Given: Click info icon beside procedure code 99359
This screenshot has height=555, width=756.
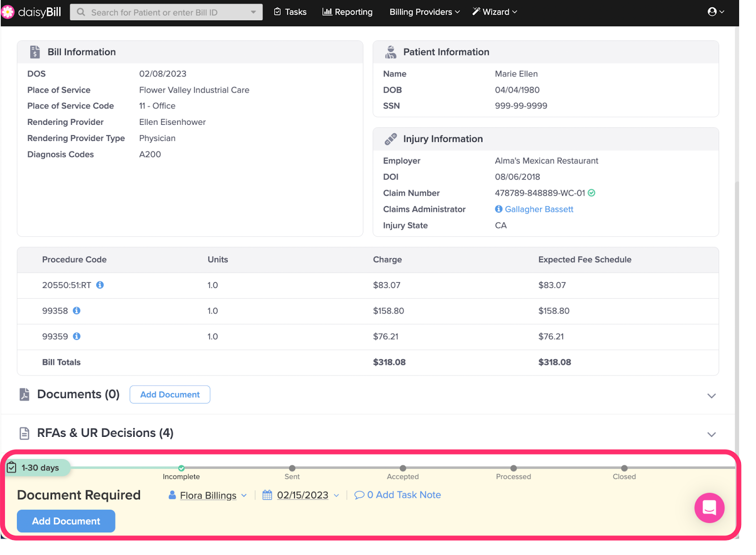Looking at the screenshot, I should click(x=77, y=336).
